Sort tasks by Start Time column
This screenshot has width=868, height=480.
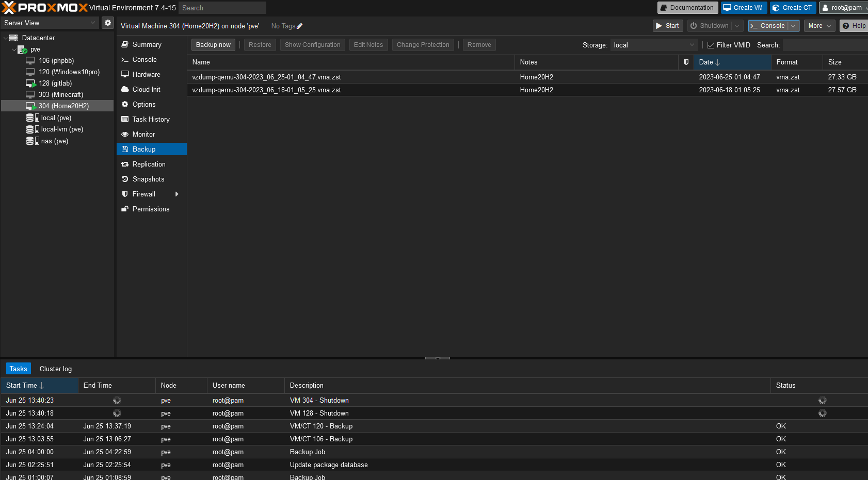coord(39,385)
